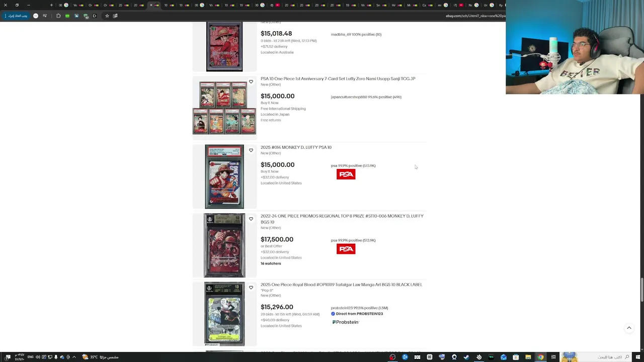Click the scroll-to-top arrow button
The width and height of the screenshot is (644, 362).
629,328
